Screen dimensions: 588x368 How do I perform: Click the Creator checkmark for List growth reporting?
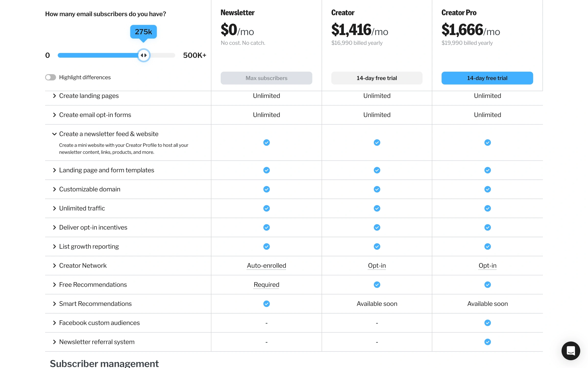pos(377,247)
